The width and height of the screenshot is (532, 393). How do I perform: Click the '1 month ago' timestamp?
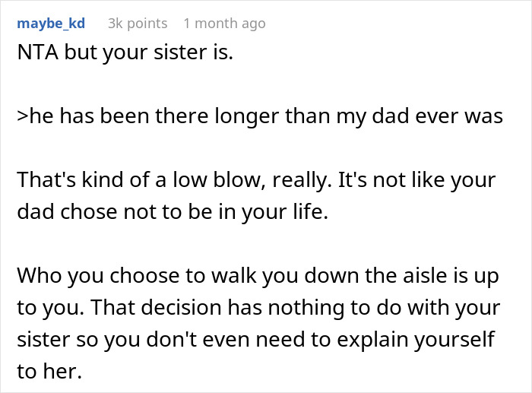[x=230, y=24]
